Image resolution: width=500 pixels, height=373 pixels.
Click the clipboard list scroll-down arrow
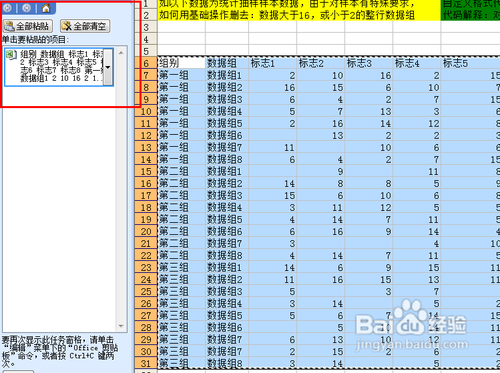(x=121, y=326)
